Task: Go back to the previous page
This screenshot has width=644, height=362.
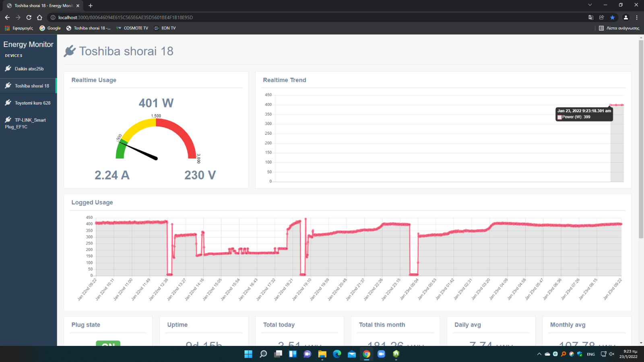Action: click(7, 17)
